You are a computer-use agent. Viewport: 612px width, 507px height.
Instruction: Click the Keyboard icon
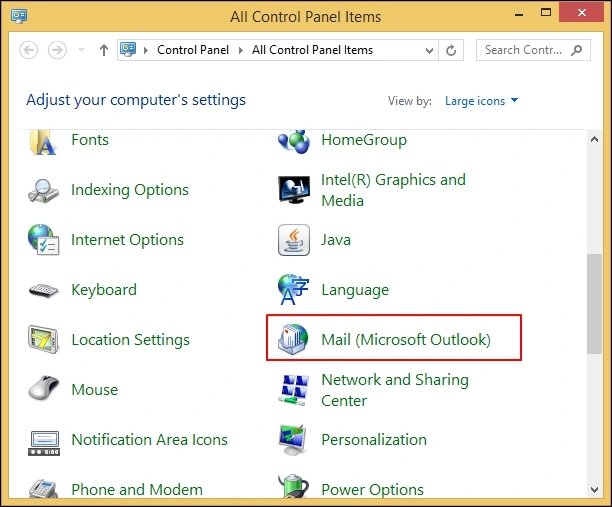click(43, 290)
